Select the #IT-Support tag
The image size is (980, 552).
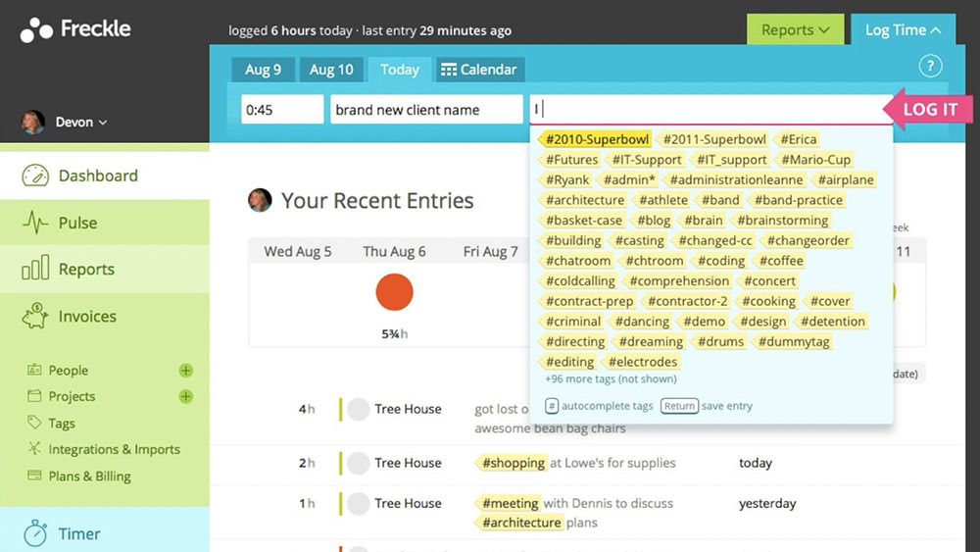pos(646,160)
